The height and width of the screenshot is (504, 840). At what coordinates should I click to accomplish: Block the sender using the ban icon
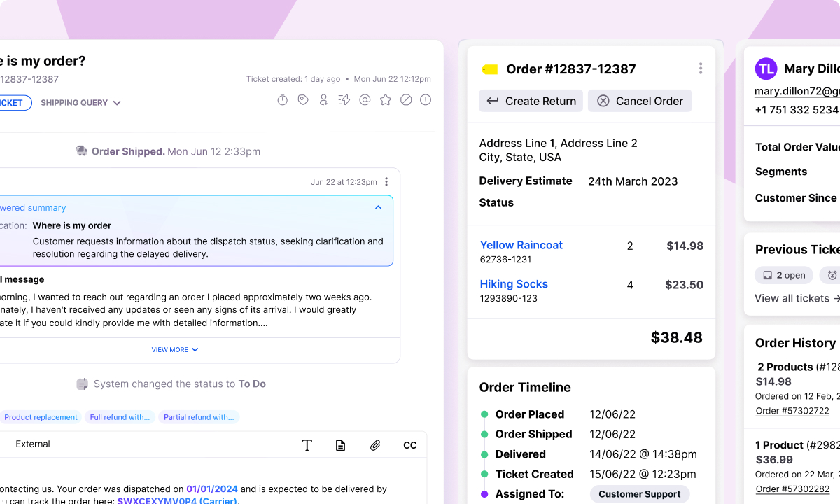(x=405, y=100)
